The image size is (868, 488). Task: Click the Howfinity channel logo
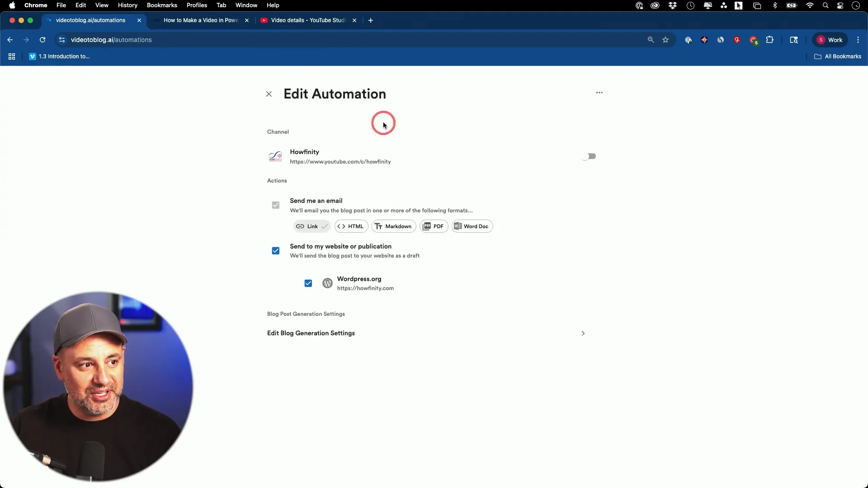coord(275,156)
